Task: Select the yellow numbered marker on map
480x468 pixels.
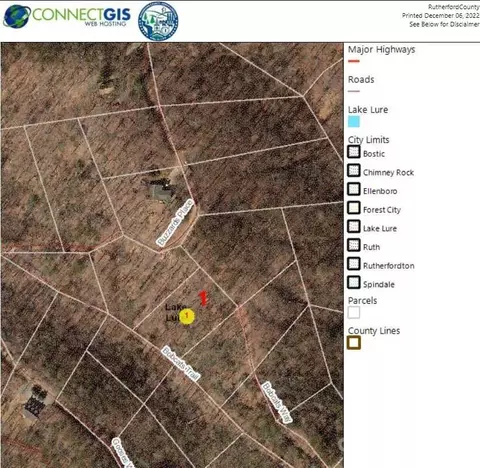Action: tap(187, 316)
